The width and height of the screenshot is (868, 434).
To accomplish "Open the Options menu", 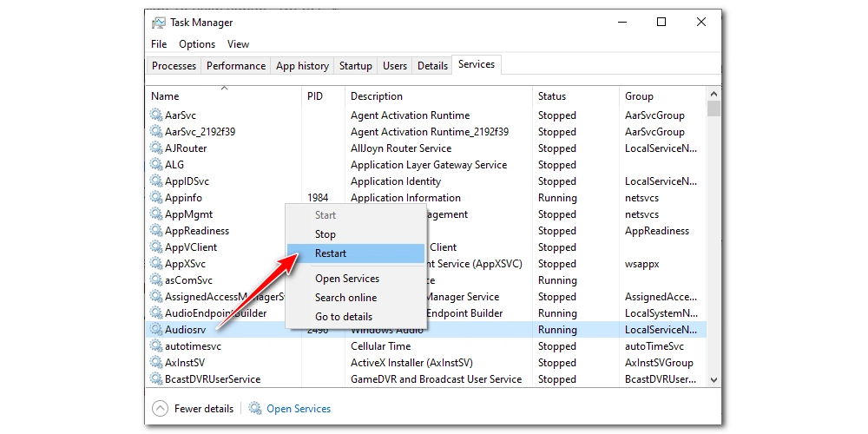I will (x=197, y=44).
